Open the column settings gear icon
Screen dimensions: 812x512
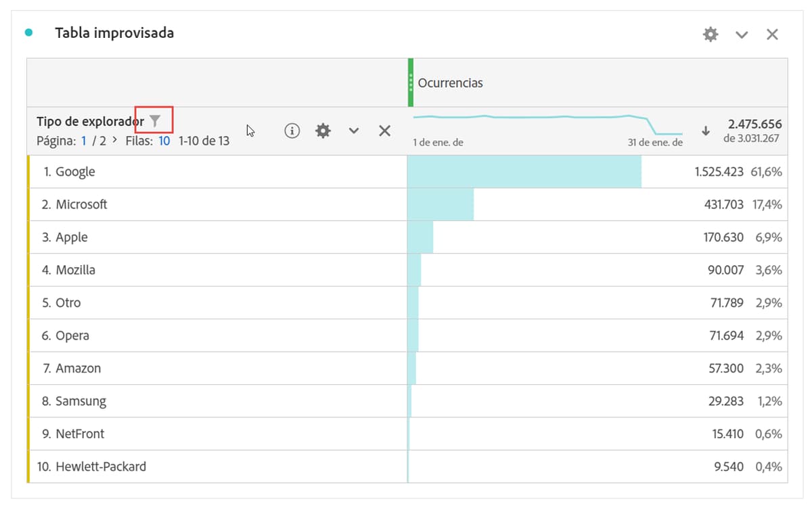point(323,131)
